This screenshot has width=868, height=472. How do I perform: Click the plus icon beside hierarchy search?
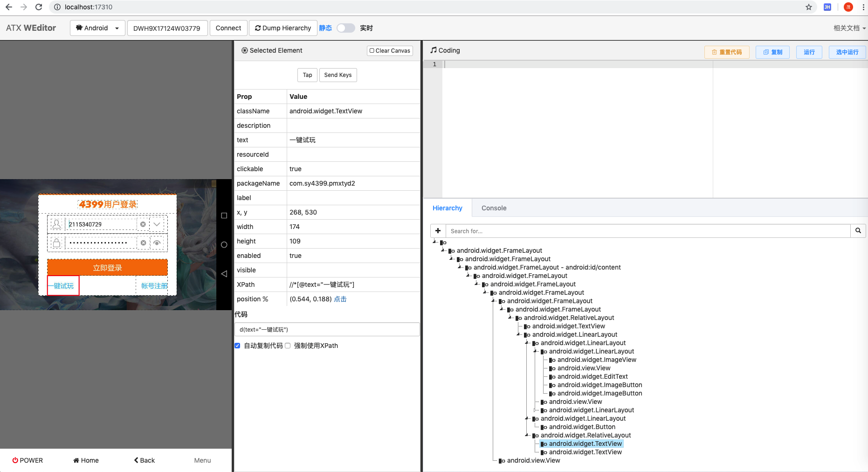pyautogui.click(x=438, y=231)
